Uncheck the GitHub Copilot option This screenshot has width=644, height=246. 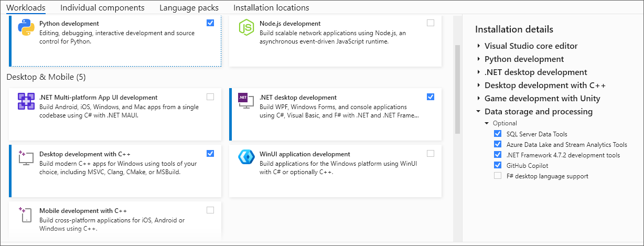498,166
